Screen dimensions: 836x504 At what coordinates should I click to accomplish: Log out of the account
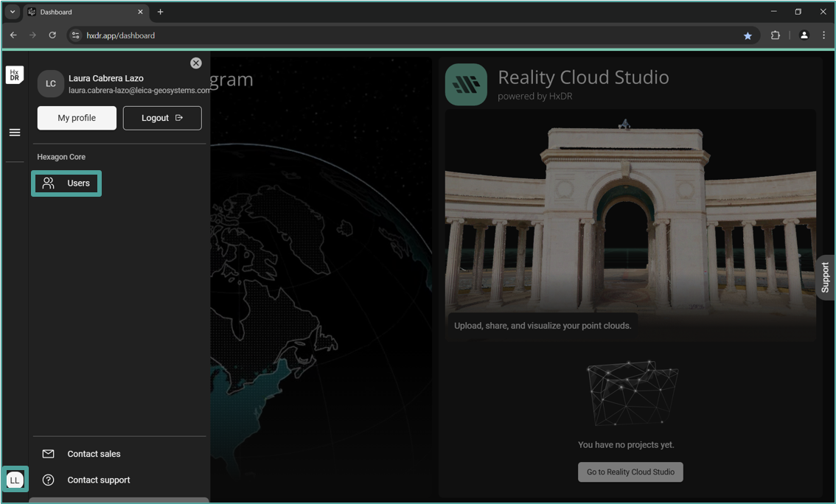pyautogui.click(x=162, y=118)
